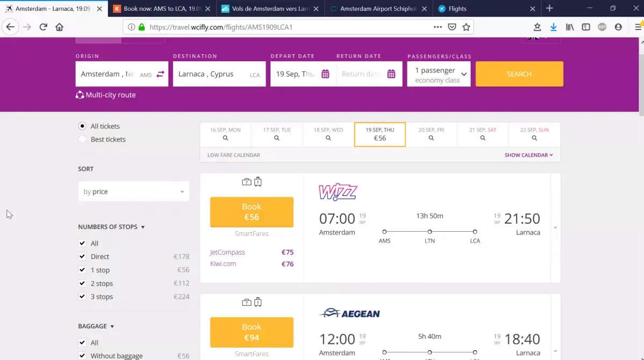Expand Show Calendar low fare view

(529, 155)
